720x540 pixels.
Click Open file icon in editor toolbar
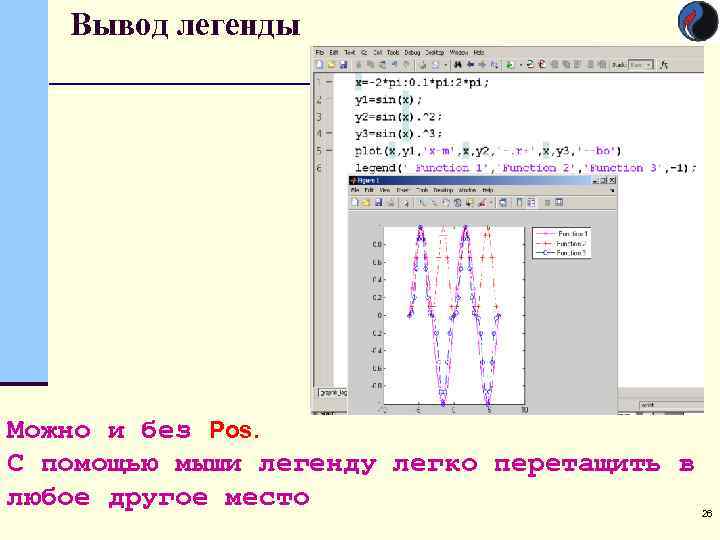pos(331,65)
